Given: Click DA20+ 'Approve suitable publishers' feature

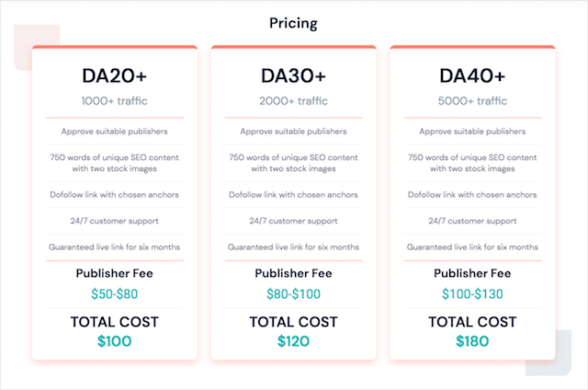Looking at the screenshot, I should coord(114,132).
